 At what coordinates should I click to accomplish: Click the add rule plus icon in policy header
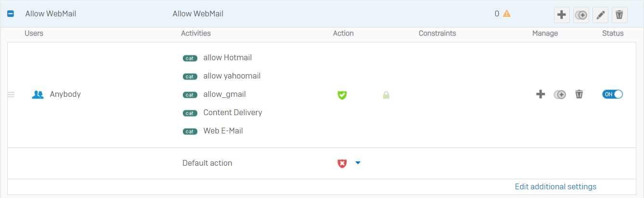pos(561,15)
